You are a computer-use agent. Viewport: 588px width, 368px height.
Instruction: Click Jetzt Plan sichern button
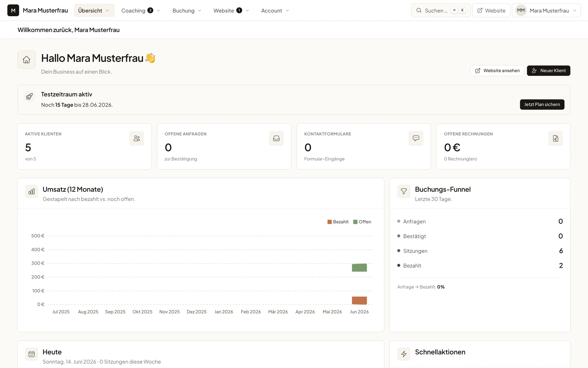(x=542, y=105)
